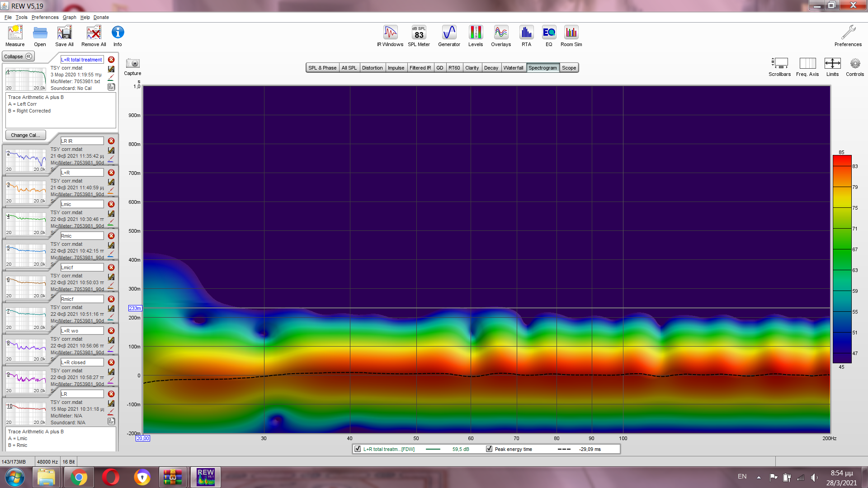Switch to the Waterfall tab
868x488 pixels.
coord(513,68)
